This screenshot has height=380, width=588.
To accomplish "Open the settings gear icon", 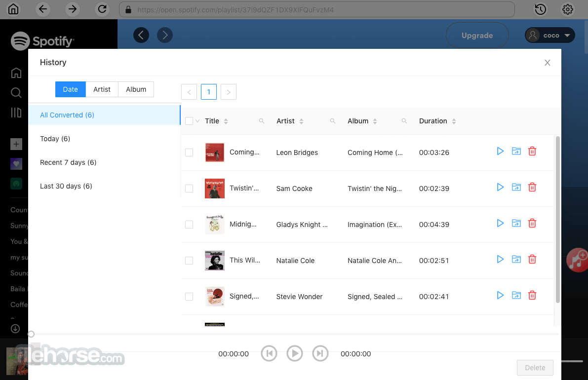I will [567, 9].
